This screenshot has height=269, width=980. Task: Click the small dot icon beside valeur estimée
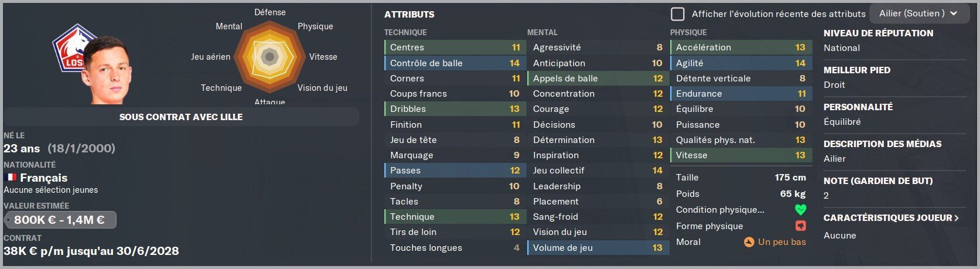[8, 220]
